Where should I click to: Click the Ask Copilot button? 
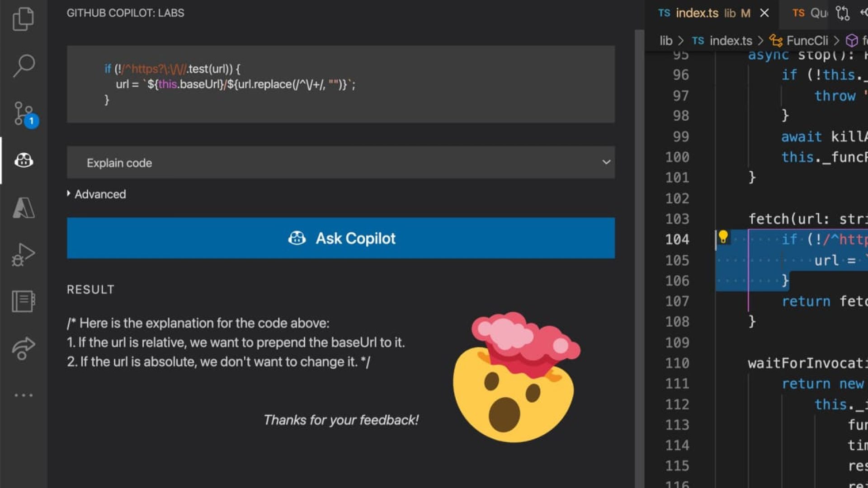pos(341,238)
